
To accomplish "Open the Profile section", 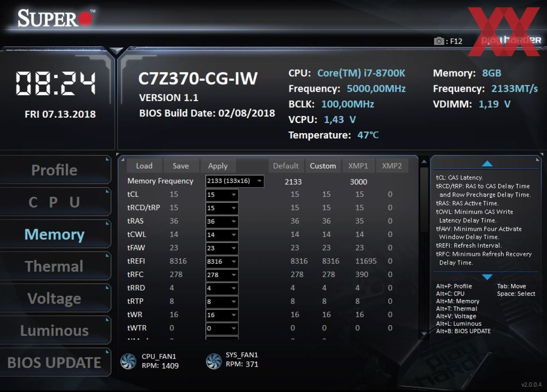I will (55, 170).
